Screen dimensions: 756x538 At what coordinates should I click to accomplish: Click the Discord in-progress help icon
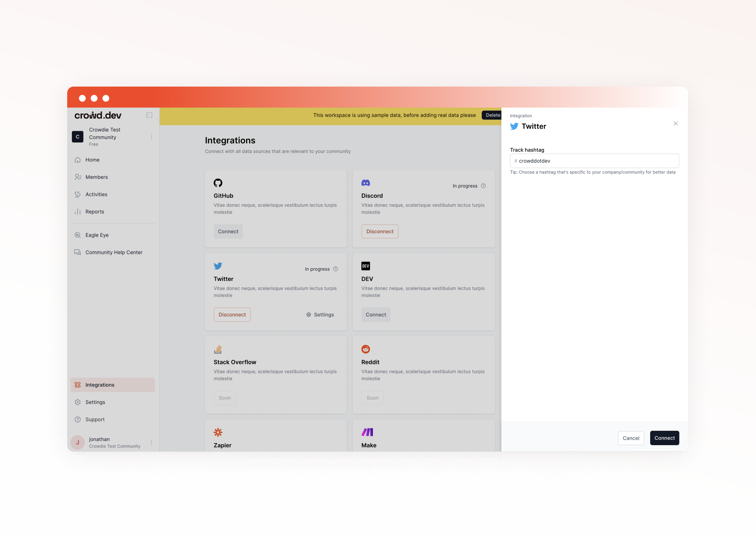(x=483, y=186)
